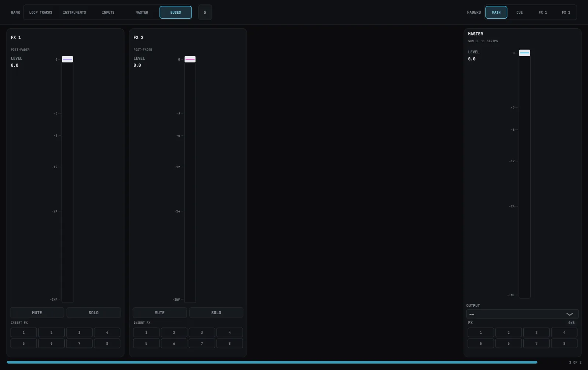Screen dimensions: 588x370
Task: Open Master FX slot 5
Action: 481,344
